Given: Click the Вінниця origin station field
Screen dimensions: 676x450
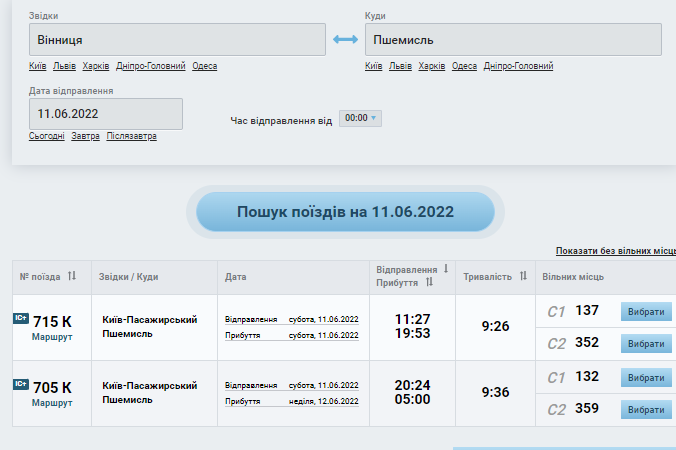Looking at the screenshot, I should pyautogui.click(x=178, y=40).
